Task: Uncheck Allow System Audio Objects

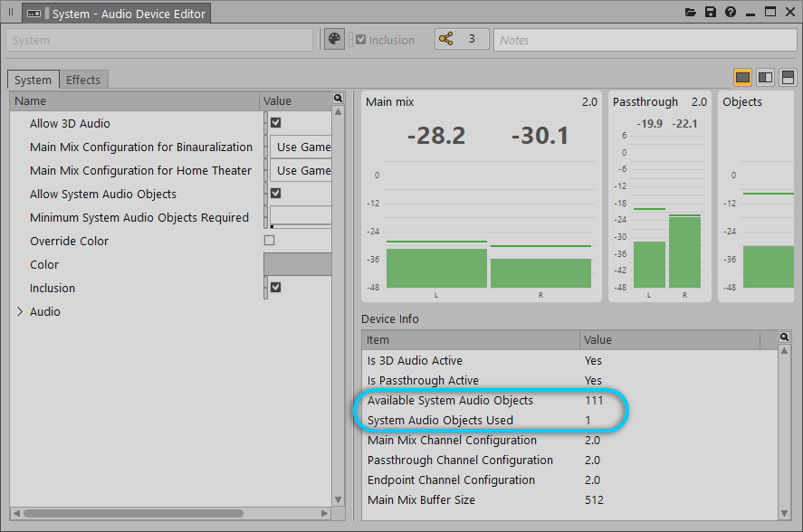Action: coord(275,194)
